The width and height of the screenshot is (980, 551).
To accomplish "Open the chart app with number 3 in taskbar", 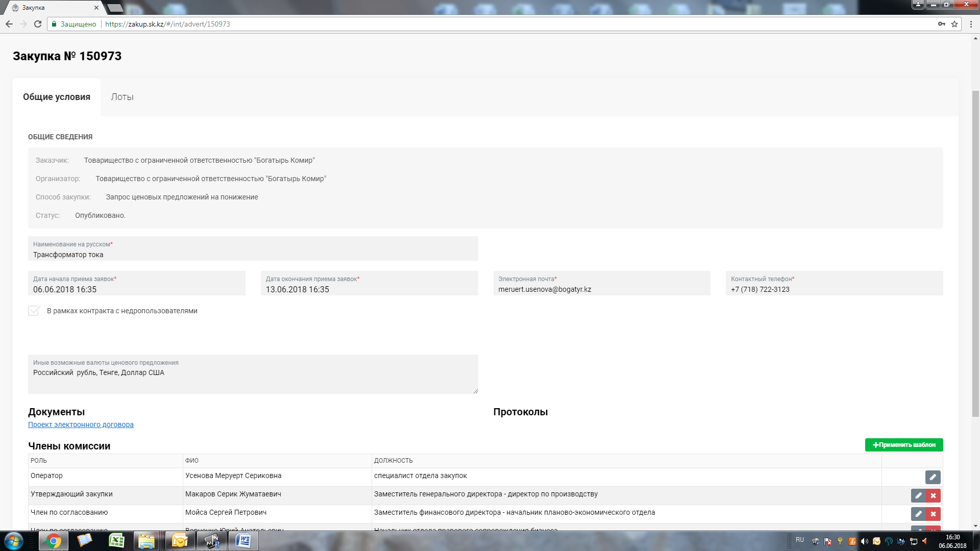I will click(212, 541).
